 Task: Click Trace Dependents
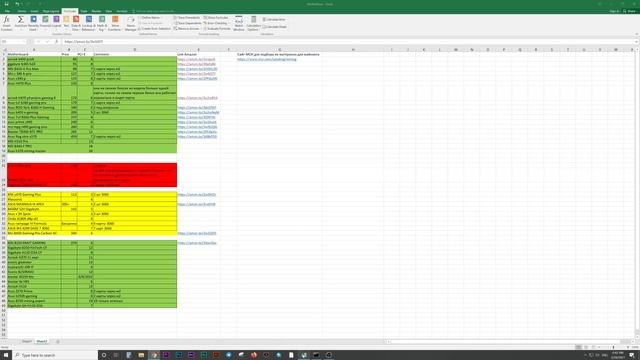(187, 23)
